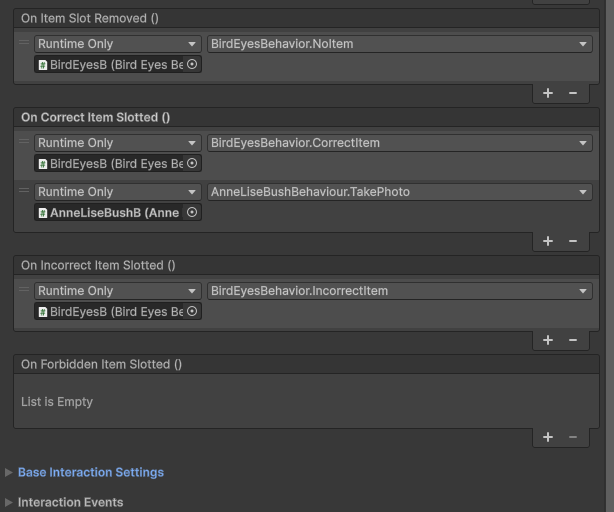Open object picker for CorrectItem BirdEyesB field

(x=193, y=163)
